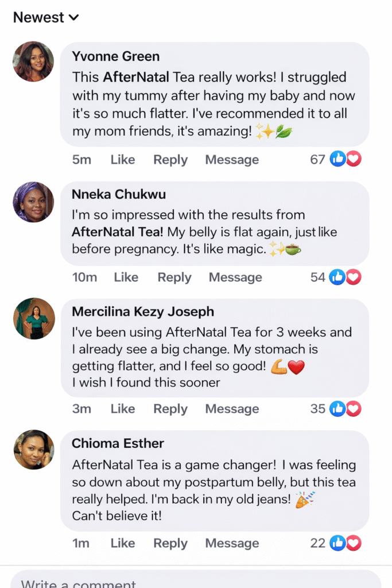Reply to Chioma Esther's comment
This screenshot has height=588, width=392.
click(170, 543)
